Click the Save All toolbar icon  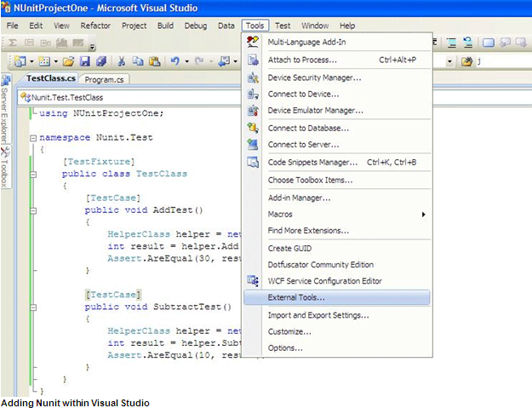(101, 61)
